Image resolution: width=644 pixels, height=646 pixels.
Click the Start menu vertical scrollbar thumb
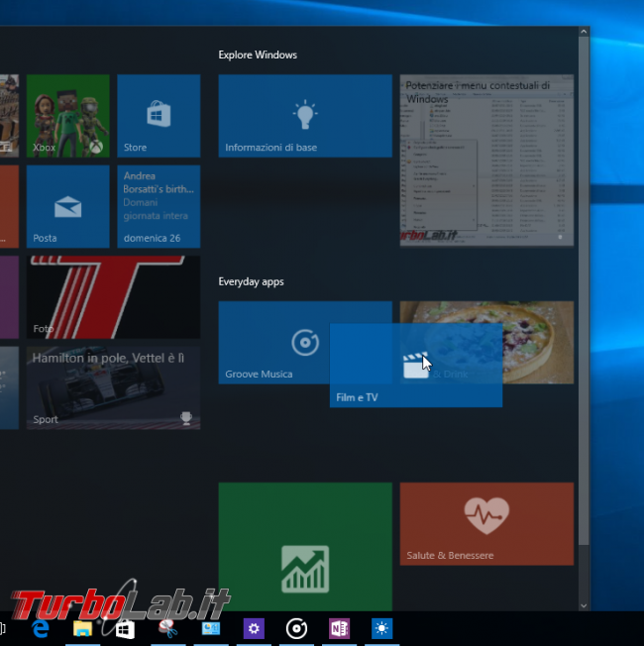point(584,291)
